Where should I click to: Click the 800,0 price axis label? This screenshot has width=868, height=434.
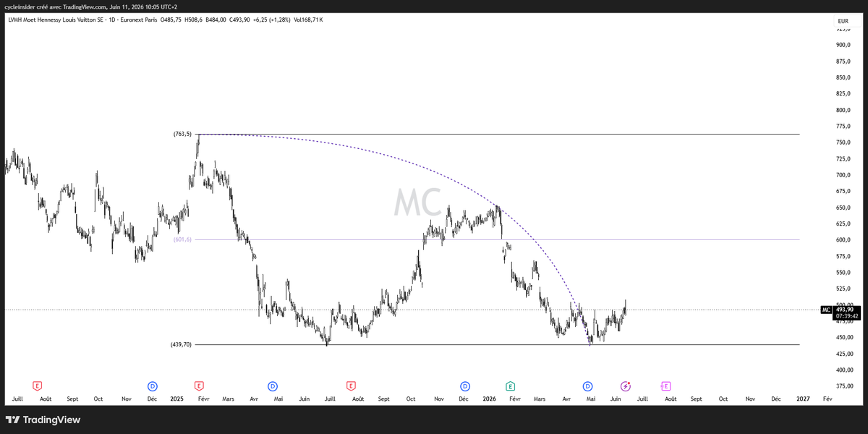843,110
